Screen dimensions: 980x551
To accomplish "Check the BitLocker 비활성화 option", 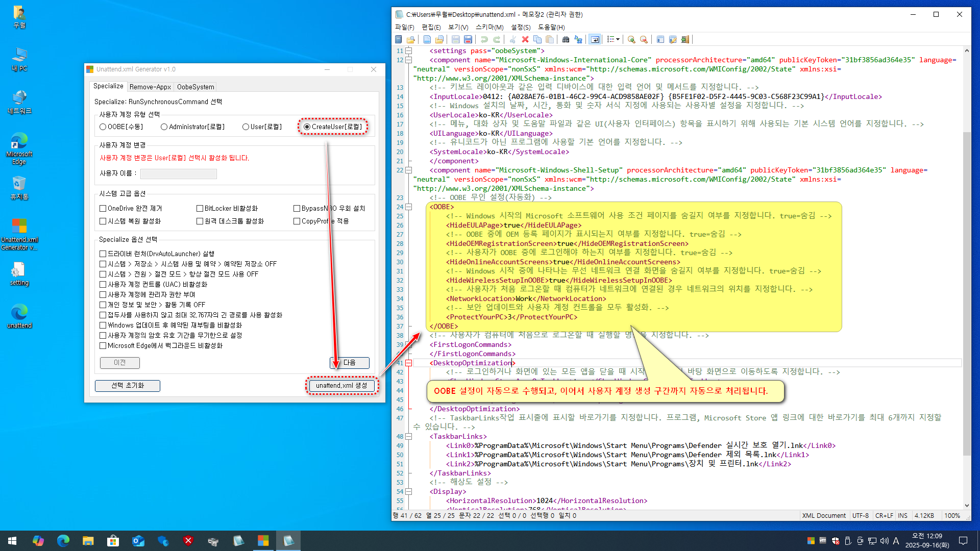I will point(200,208).
